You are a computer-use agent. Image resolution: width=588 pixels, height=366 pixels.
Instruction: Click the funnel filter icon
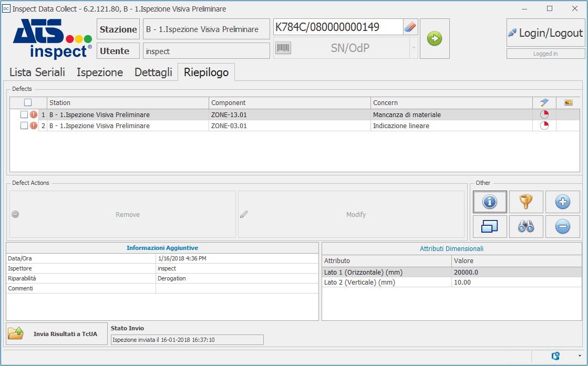(x=526, y=202)
